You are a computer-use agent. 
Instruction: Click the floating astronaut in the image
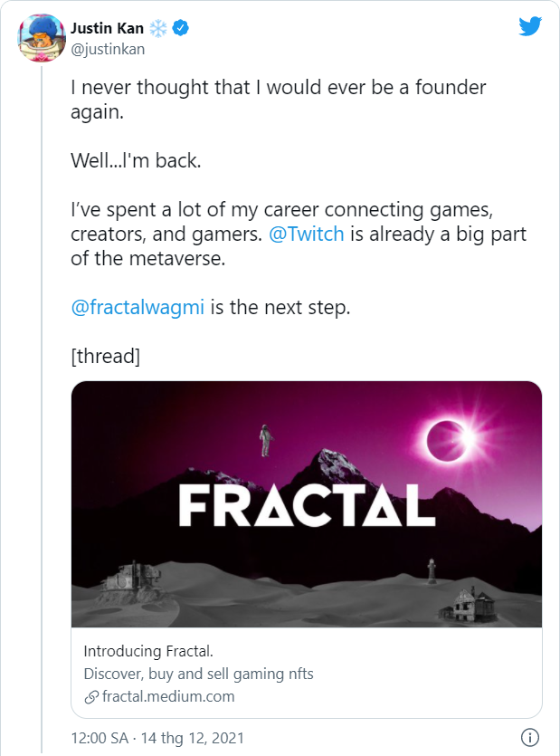[x=267, y=441]
